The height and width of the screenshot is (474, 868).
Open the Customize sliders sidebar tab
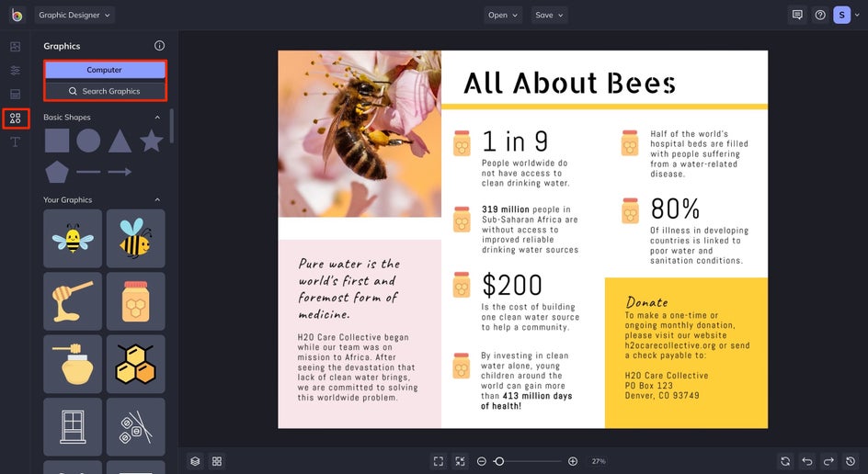pyautogui.click(x=16, y=70)
